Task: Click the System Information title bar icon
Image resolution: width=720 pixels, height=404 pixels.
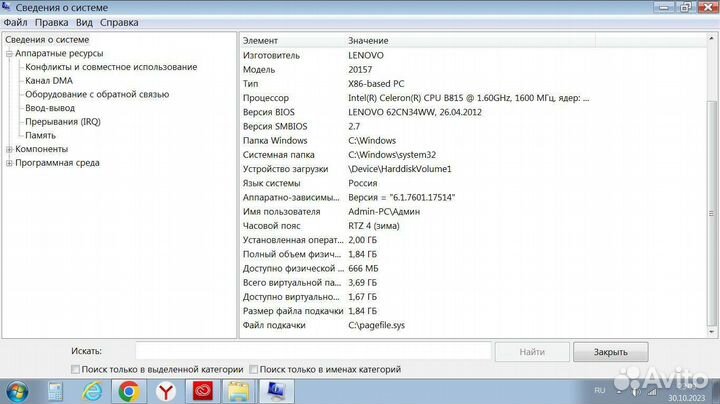Action: [x=6, y=6]
